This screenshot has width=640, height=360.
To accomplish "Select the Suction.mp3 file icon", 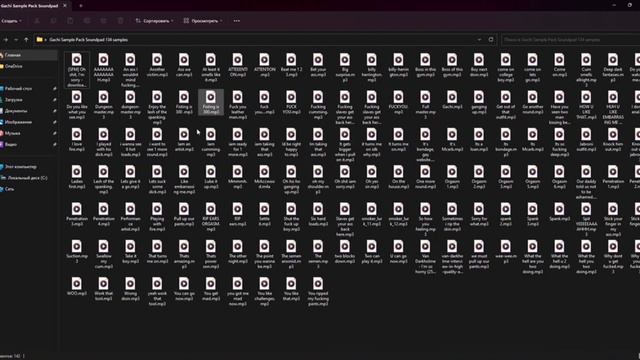I will pyautogui.click(x=77, y=246).
